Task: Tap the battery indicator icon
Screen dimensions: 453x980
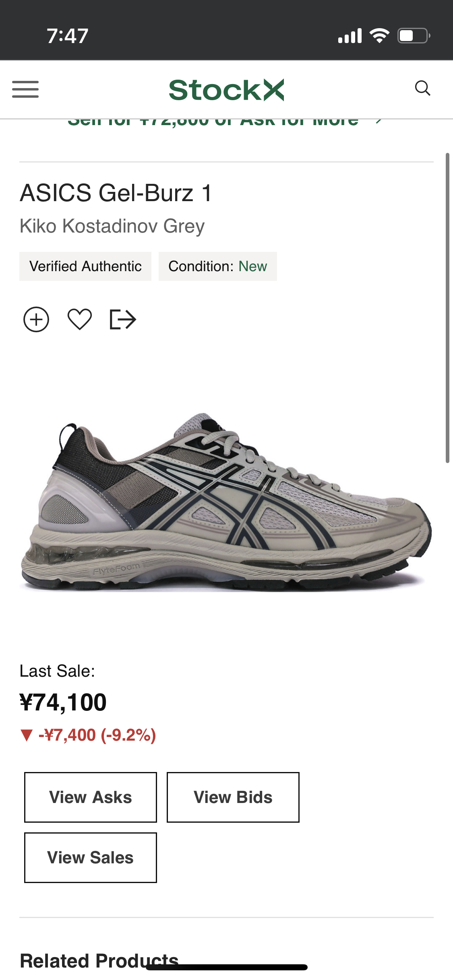Action: click(x=414, y=36)
